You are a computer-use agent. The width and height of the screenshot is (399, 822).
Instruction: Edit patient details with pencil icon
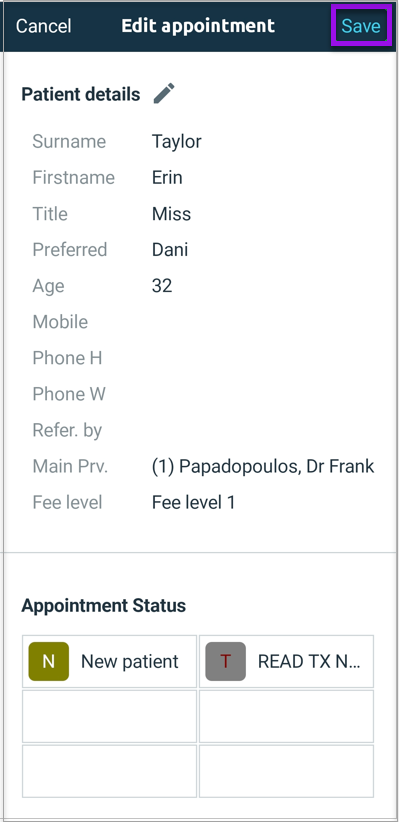[164, 94]
